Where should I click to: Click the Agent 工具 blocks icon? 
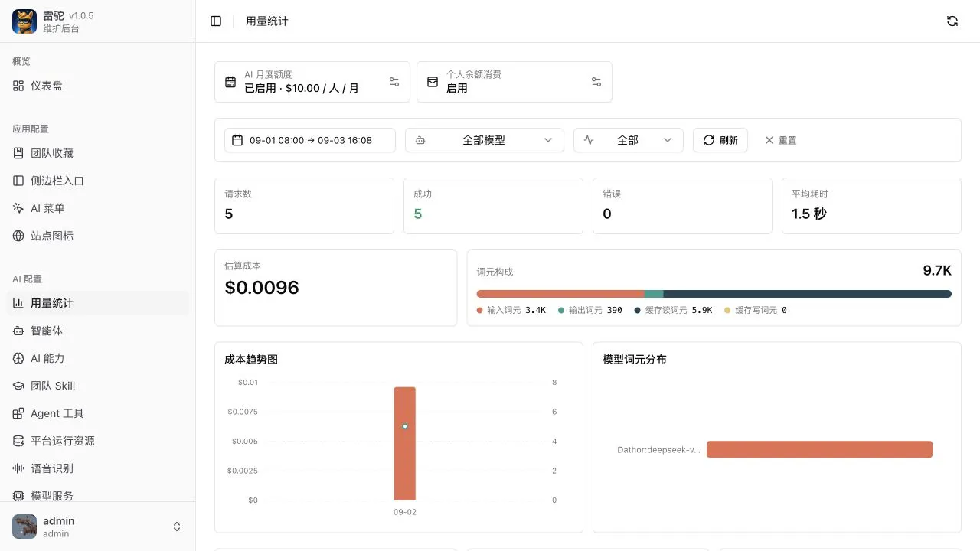point(18,413)
